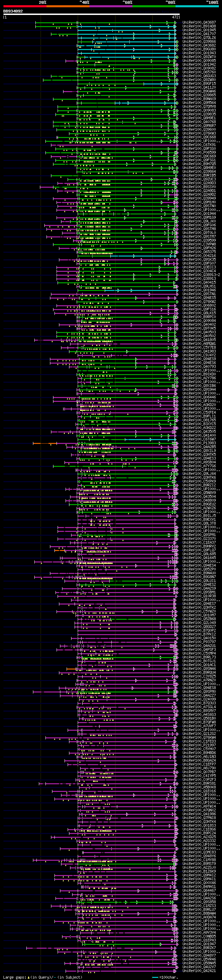Select the UniRef100_B9RIB5 label
The height and width of the screenshot is (980, 222).
(199, 175)
